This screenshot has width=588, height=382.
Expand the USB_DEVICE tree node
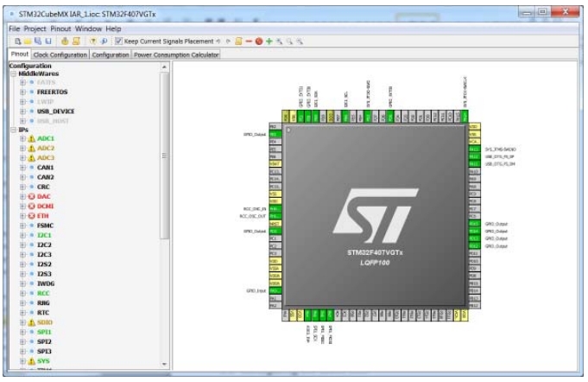click(22, 111)
